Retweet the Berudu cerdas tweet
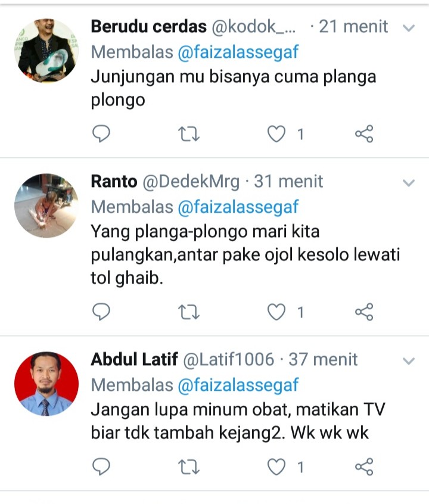The height and width of the screenshot is (504, 429). pos(189,133)
